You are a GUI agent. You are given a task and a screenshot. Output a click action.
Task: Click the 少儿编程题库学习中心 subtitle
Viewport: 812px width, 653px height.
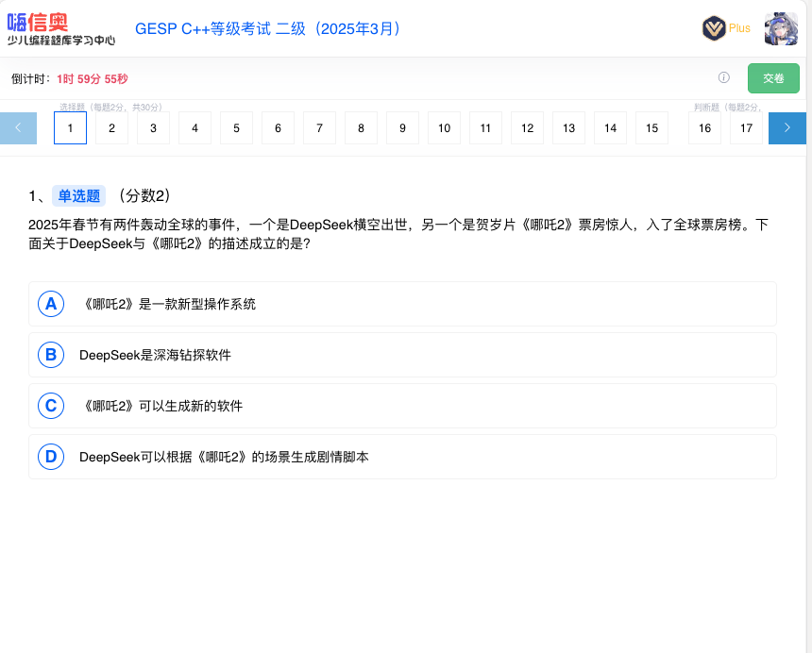click(x=61, y=41)
